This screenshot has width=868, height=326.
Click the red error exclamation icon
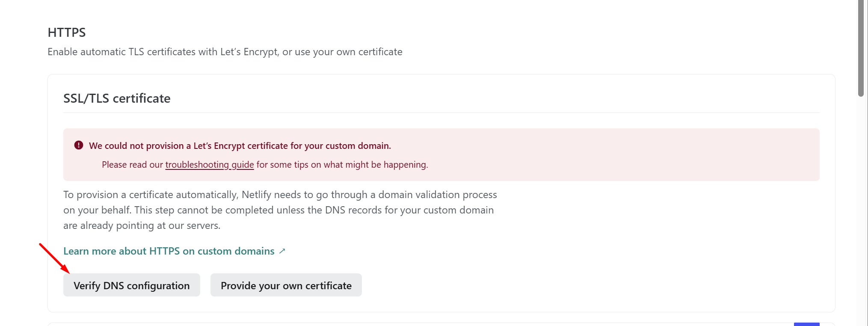79,145
